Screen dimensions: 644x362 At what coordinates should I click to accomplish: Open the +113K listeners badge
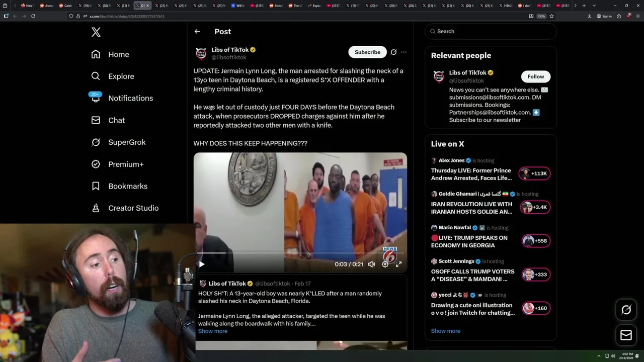tap(534, 173)
